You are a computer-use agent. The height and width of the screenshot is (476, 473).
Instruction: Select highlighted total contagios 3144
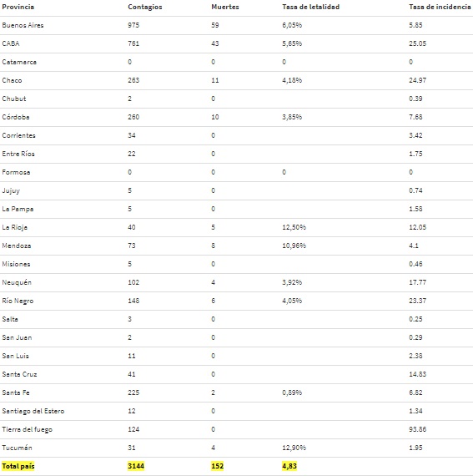pos(136,466)
